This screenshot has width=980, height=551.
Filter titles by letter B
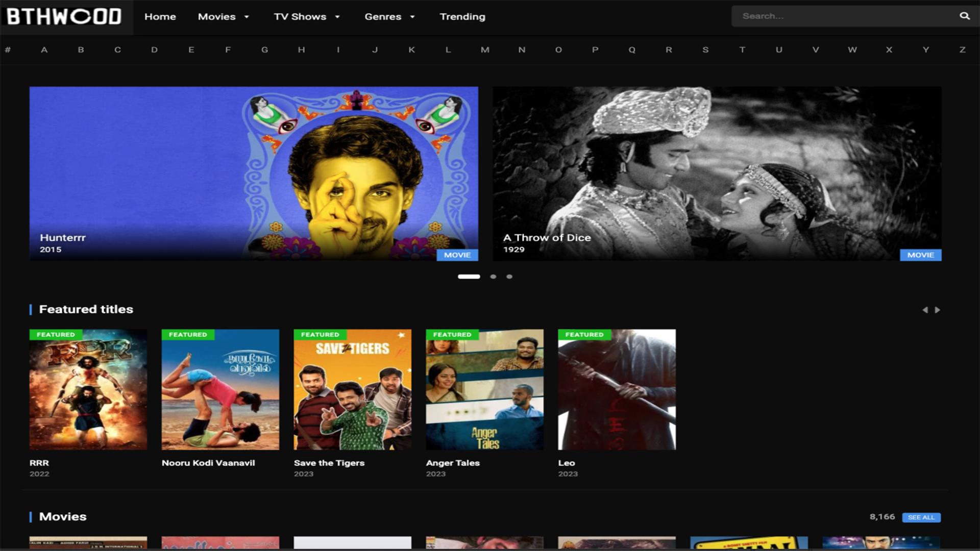[81, 49]
